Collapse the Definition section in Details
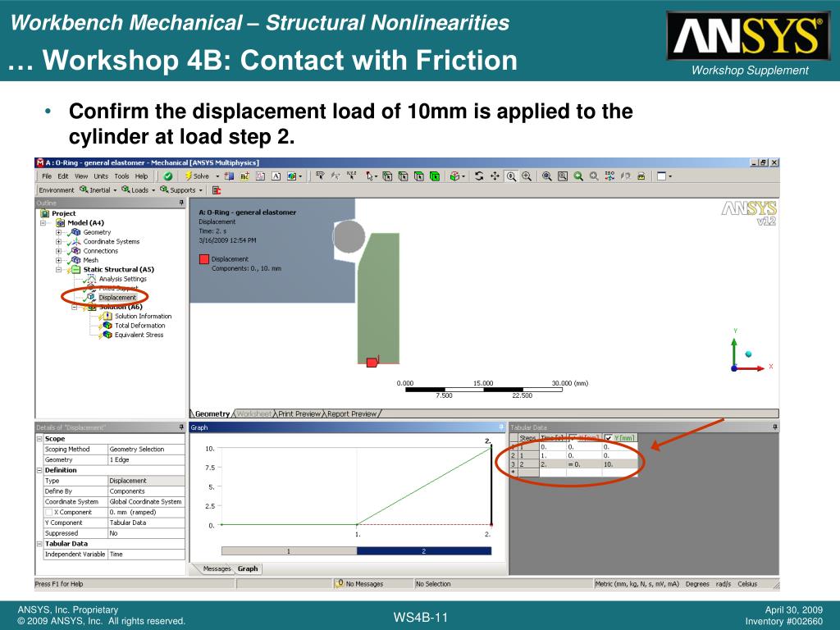 [39, 470]
